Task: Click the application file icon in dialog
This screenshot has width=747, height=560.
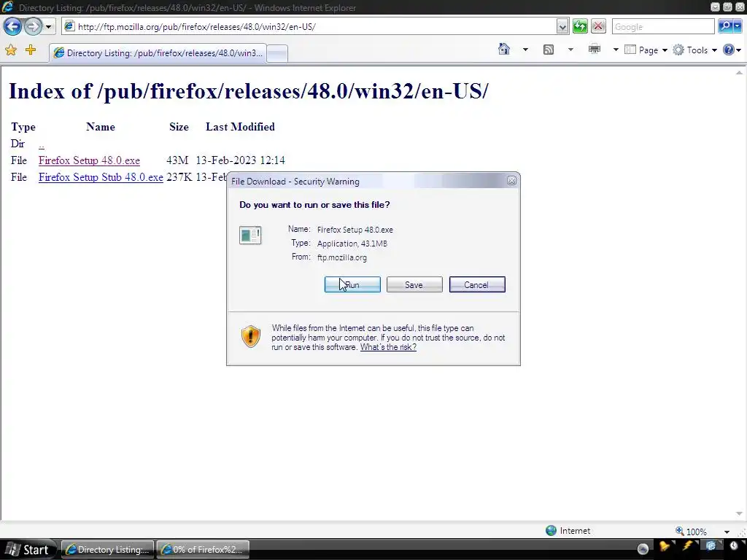Action: point(250,236)
